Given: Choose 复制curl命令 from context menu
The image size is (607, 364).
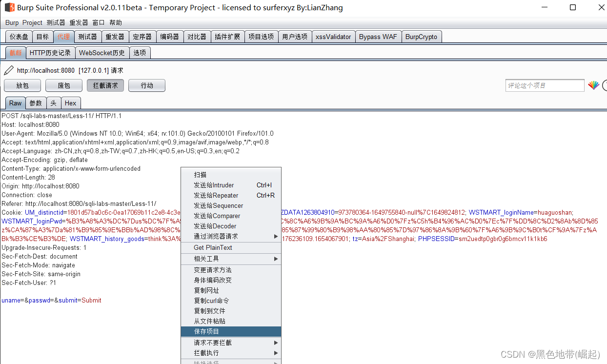Looking at the screenshot, I should click(231, 301).
